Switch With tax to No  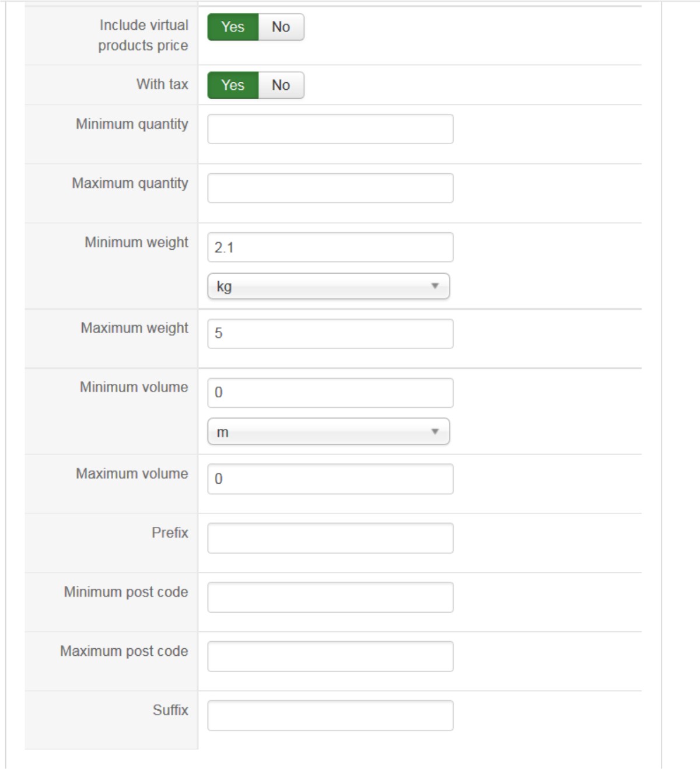[x=281, y=85]
